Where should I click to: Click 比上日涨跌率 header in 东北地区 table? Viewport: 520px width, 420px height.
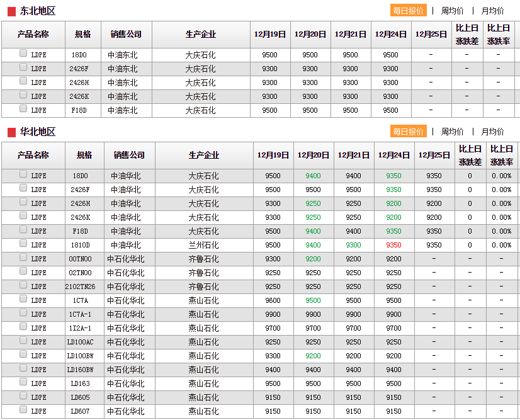499,35
